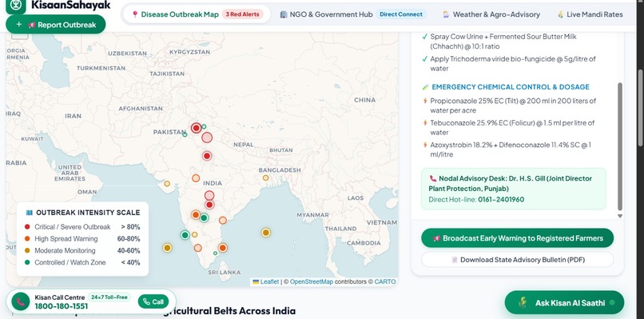Click the weather icon beside Weather & Agro-Advisory
This screenshot has height=319, width=644.
[x=446, y=14]
